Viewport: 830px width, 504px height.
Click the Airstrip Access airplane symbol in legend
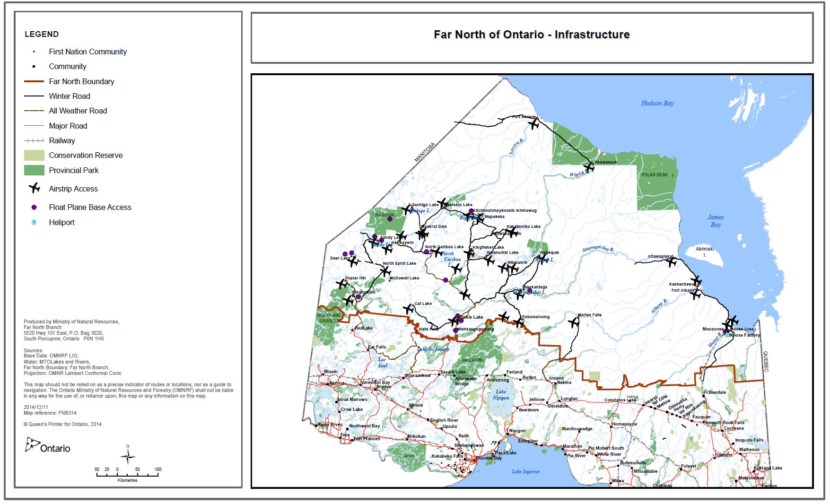click(35, 188)
